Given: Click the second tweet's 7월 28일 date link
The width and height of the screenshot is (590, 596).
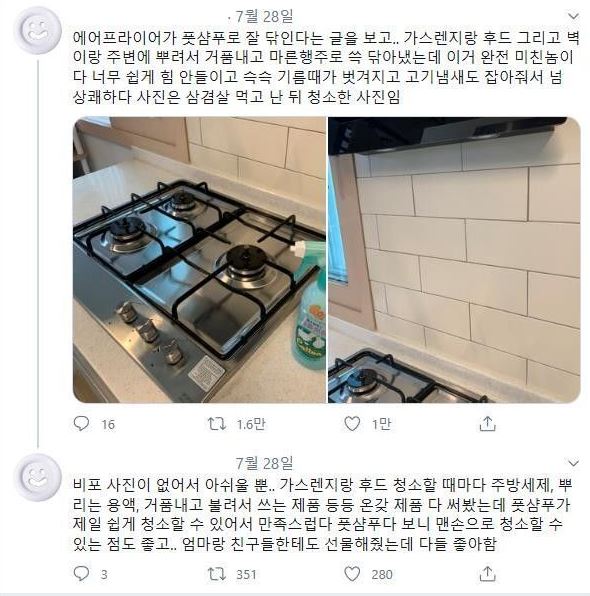Looking at the screenshot, I should [264, 463].
